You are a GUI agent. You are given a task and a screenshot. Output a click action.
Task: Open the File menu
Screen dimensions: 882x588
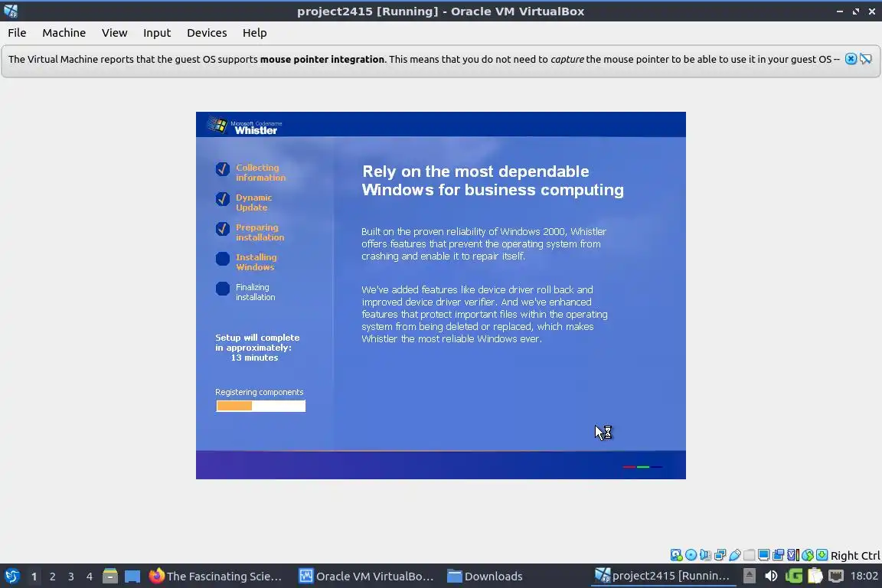[17, 33]
